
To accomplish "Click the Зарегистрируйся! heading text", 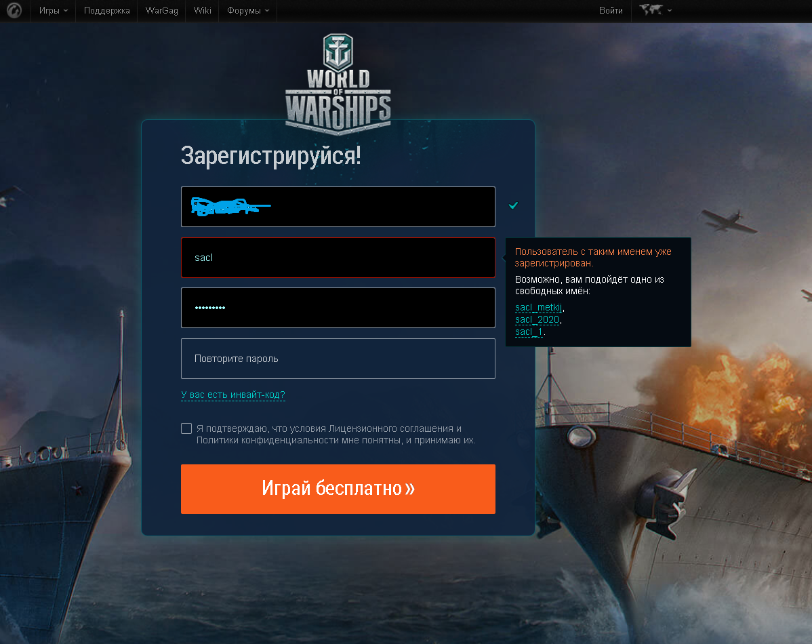I will pos(271,155).
